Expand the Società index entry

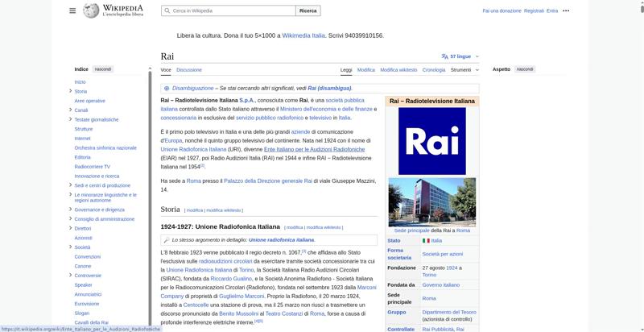[71, 247]
